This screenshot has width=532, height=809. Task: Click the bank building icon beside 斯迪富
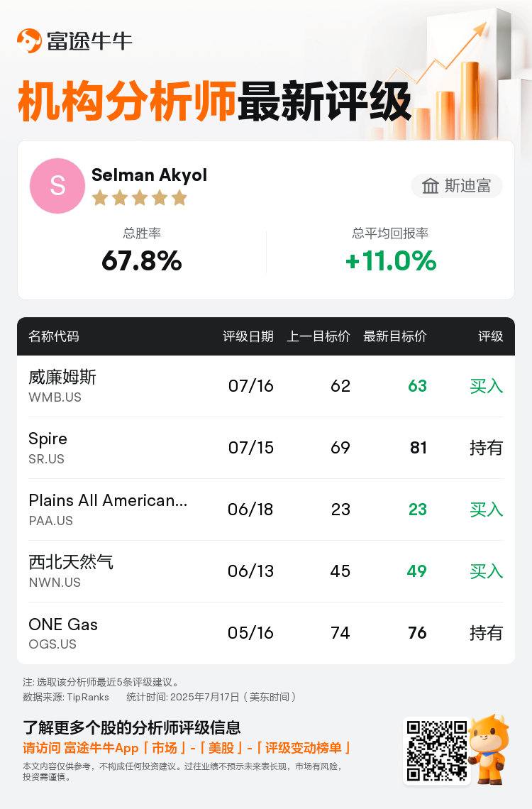pos(431,186)
